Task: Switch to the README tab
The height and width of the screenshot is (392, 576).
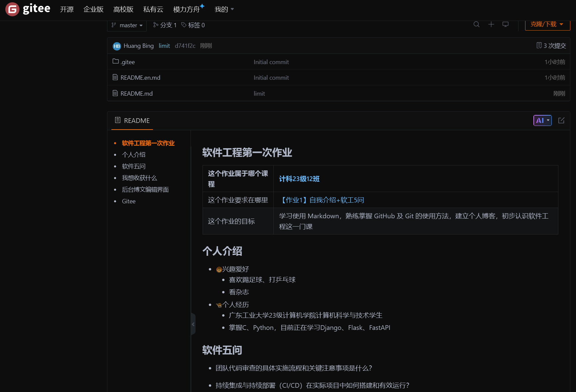Action: [x=132, y=120]
